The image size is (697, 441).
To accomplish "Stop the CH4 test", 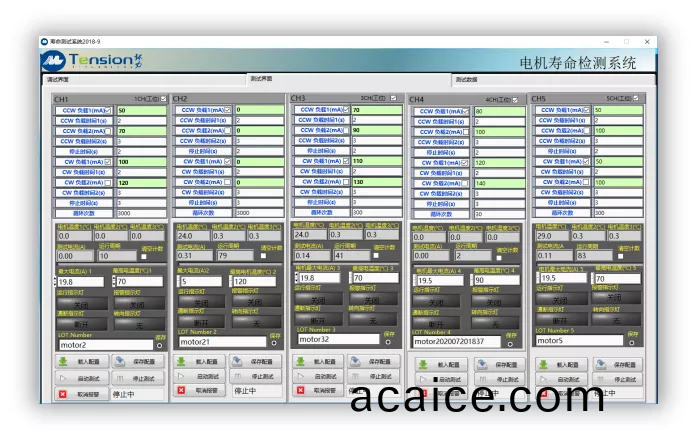I will pos(500,379).
